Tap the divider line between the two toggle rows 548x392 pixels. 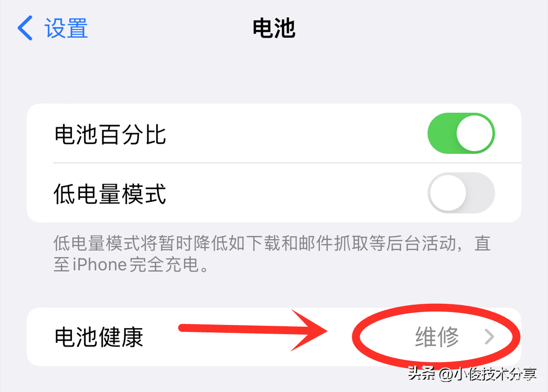(287, 163)
